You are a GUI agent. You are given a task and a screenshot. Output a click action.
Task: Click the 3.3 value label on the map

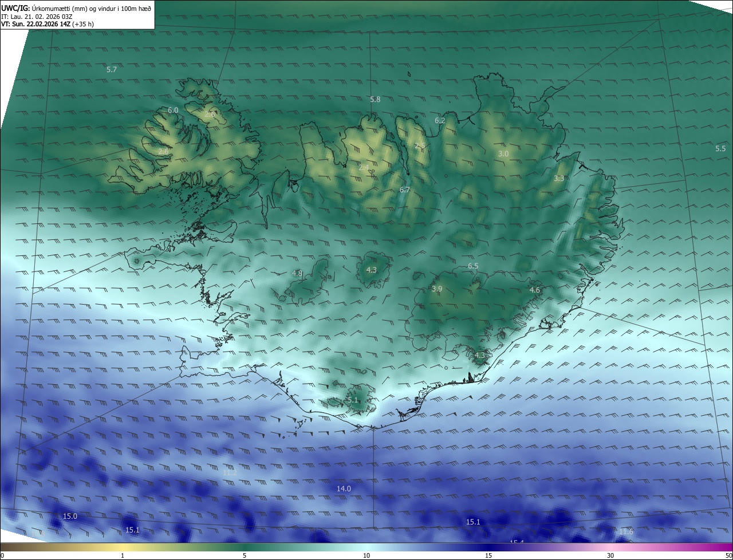click(559, 179)
